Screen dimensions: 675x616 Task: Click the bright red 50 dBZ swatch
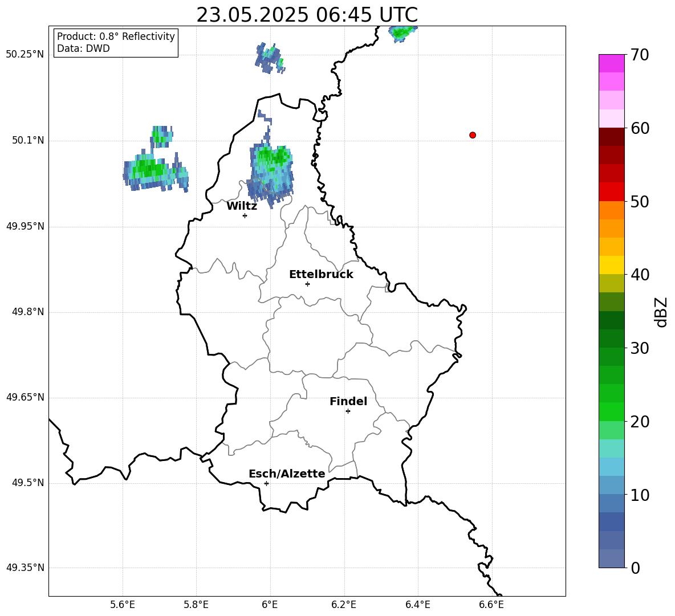(612, 192)
